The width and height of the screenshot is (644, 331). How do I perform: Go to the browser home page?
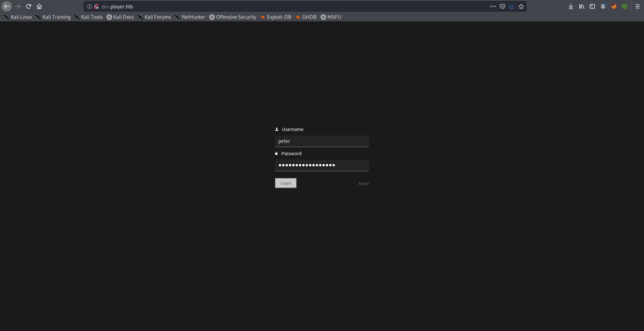(x=39, y=6)
